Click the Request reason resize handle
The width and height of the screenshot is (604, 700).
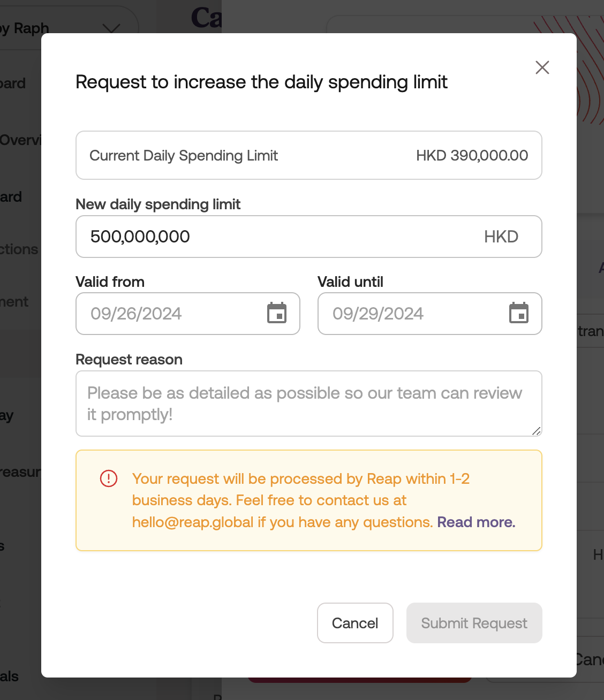536,431
